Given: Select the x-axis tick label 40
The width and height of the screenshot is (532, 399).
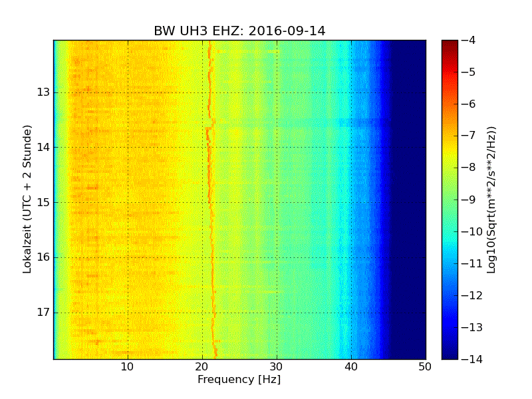Looking at the screenshot, I should coord(351,367).
